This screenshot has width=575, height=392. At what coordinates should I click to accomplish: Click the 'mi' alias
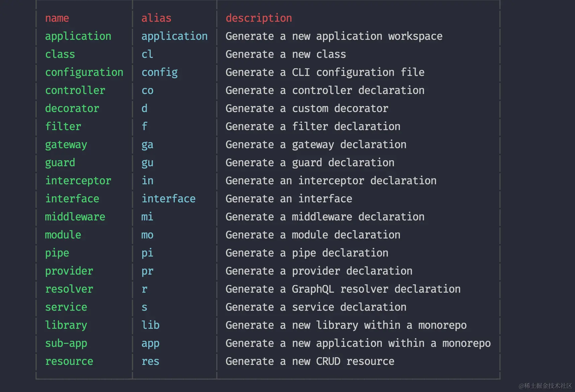[147, 217]
